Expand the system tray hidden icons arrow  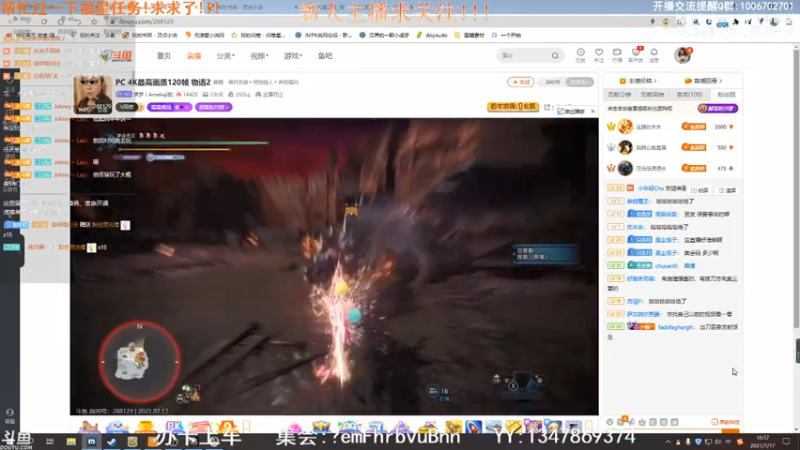pyautogui.click(x=668, y=441)
